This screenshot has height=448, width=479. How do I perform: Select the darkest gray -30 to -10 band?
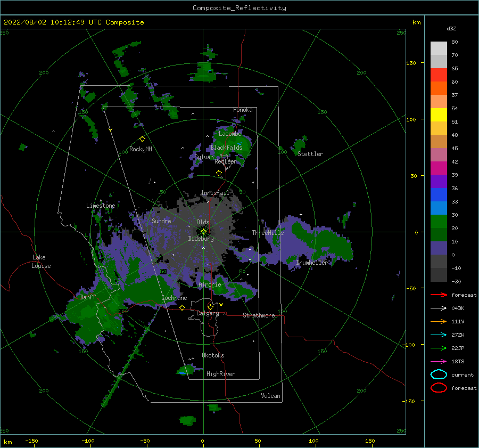point(439,275)
